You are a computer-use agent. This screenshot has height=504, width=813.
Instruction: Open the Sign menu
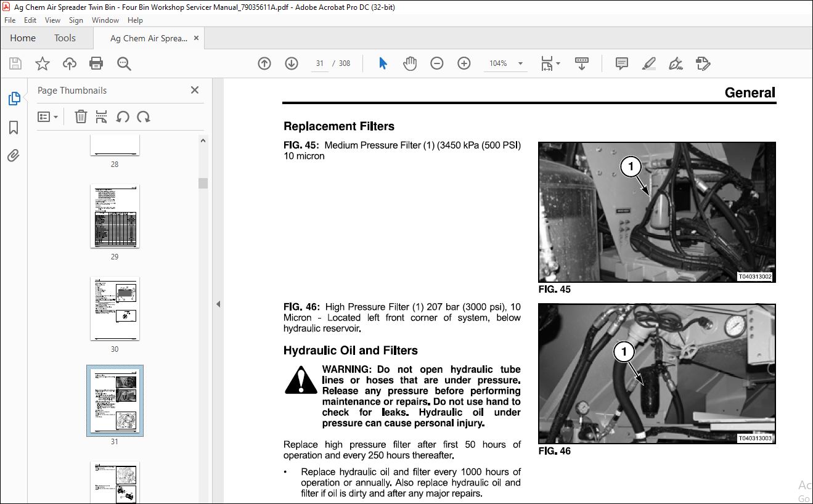(x=76, y=20)
